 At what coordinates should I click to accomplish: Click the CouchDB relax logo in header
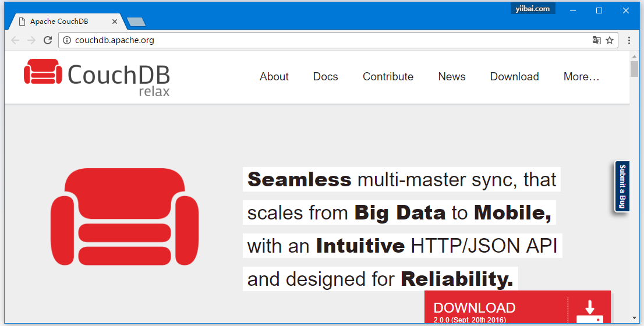[97, 77]
